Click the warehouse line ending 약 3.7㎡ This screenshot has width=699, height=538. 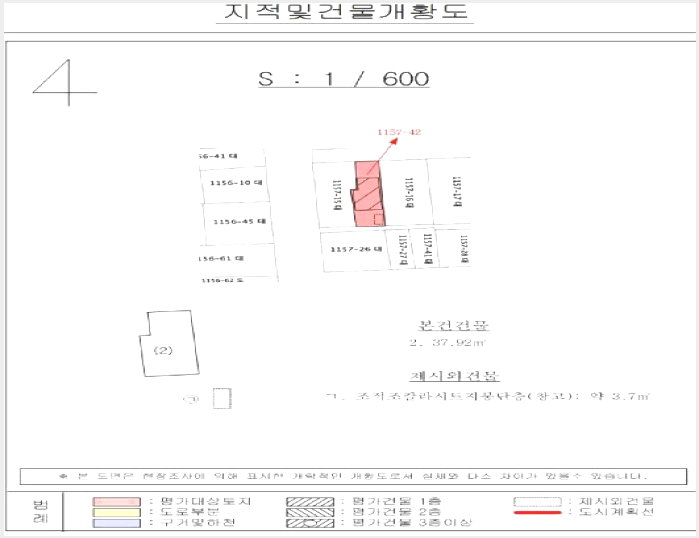[488, 396]
